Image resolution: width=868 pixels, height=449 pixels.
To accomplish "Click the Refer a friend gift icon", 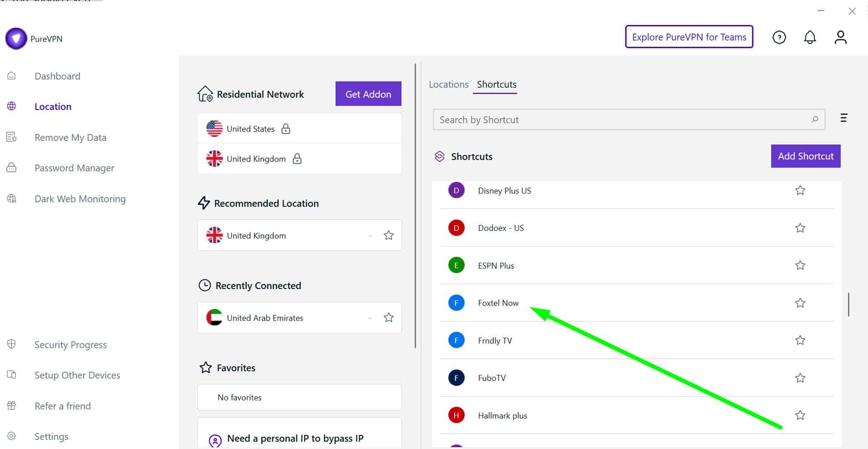I will [11, 406].
